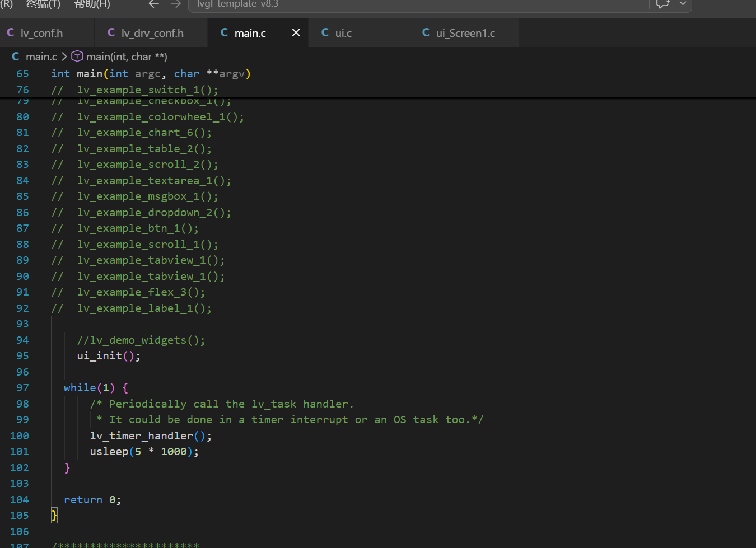
Task: Click on lv_example_btn_1() comment
Action: coord(138,228)
